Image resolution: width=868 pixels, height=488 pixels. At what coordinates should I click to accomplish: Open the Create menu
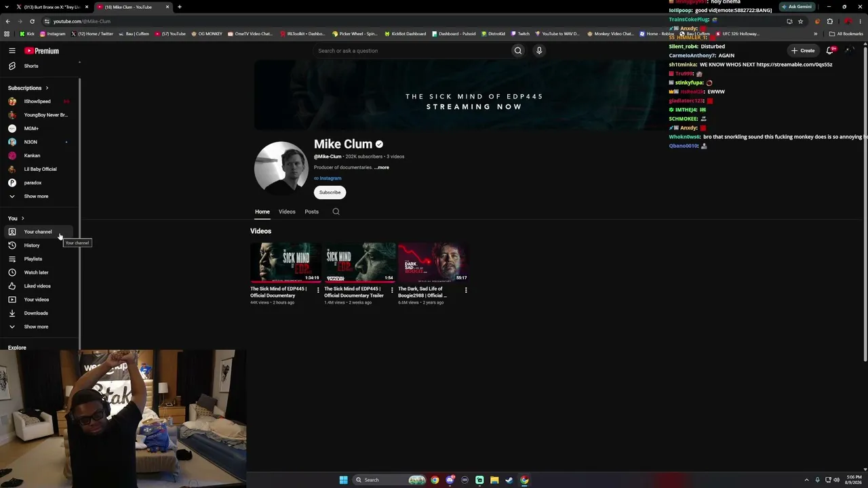[803, 51]
